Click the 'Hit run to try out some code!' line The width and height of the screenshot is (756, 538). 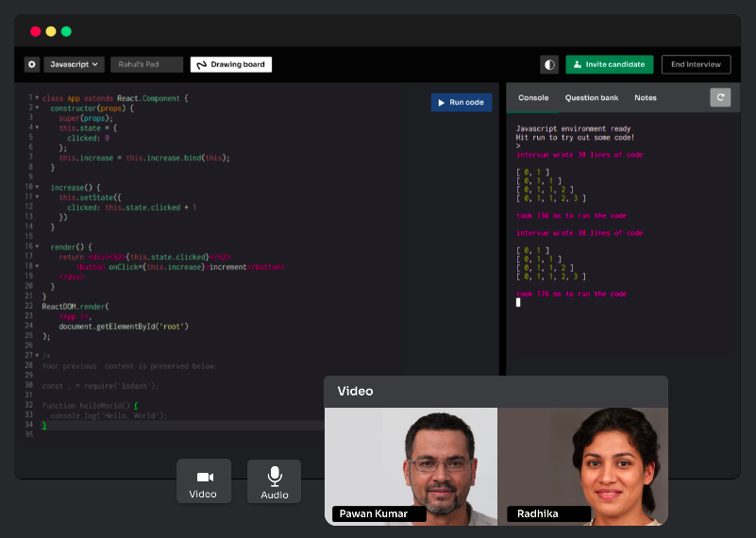click(575, 138)
